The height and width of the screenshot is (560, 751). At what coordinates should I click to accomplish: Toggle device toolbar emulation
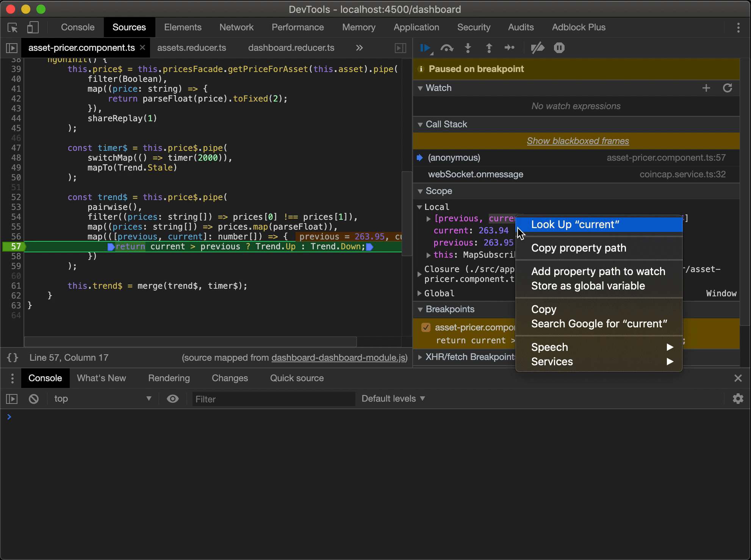tap(33, 27)
